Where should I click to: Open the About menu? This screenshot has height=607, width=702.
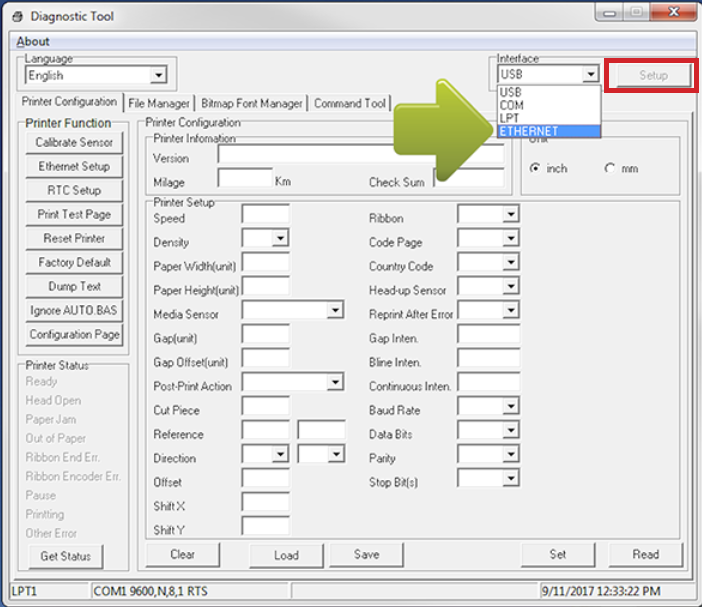coord(33,41)
